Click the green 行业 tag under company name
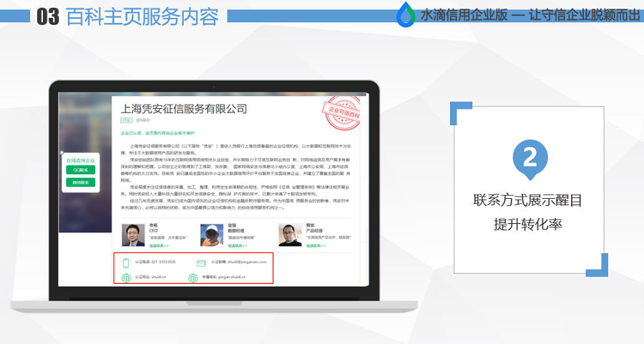Screen dimensions: 644x344 tap(126, 122)
